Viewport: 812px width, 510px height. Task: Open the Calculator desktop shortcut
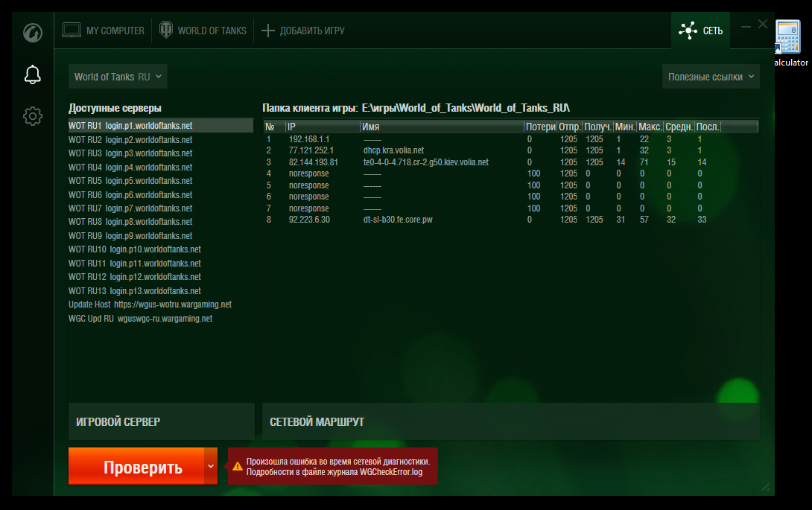pyautogui.click(x=788, y=43)
